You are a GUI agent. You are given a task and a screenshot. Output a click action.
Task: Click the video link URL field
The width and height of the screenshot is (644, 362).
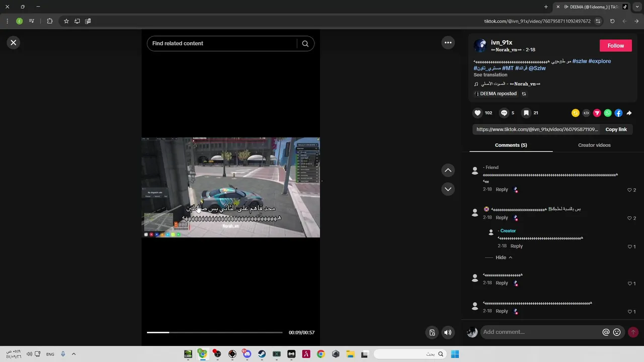536,129
